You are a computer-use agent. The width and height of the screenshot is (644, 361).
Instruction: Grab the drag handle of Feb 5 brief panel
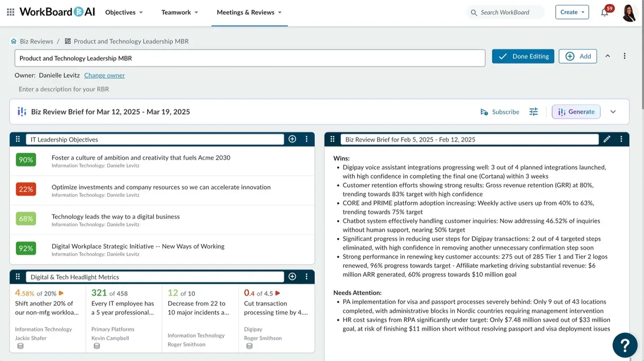pyautogui.click(x=333, y=139)
